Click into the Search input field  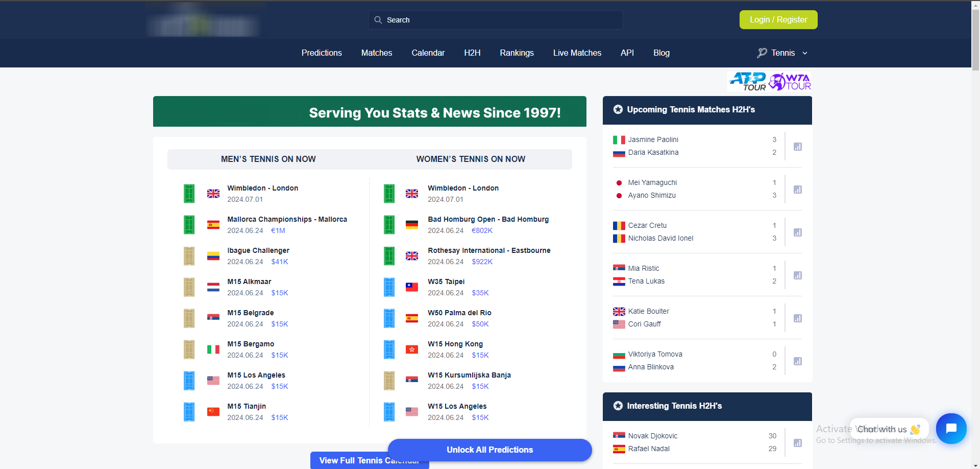tap(496, 20)
